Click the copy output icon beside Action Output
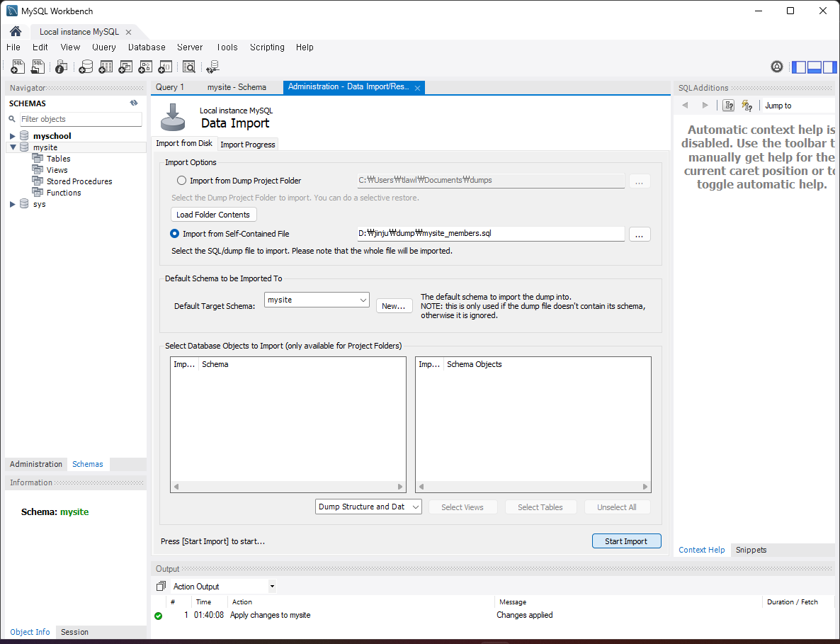 [161, 586]
